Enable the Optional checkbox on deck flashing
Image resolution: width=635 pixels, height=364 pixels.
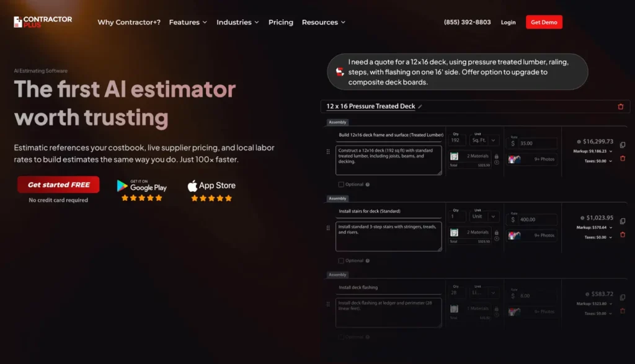pos(341,337)
